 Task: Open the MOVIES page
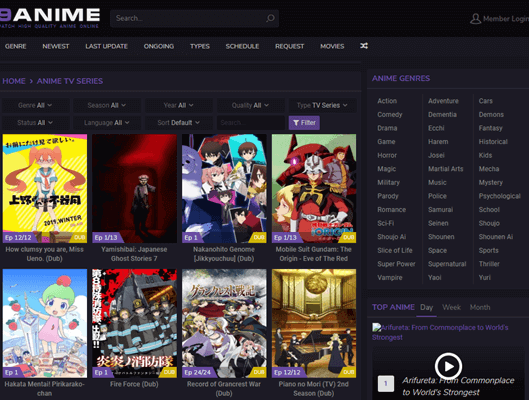332,46
